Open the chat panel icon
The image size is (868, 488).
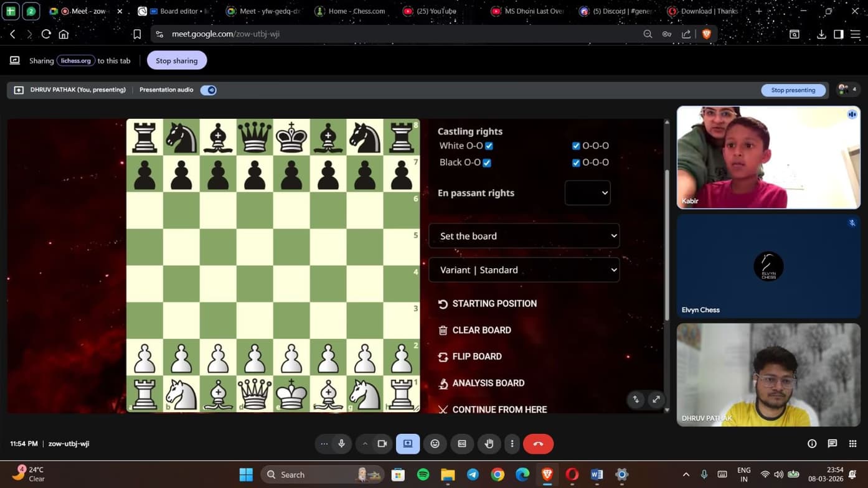click(x=832, y=444)
